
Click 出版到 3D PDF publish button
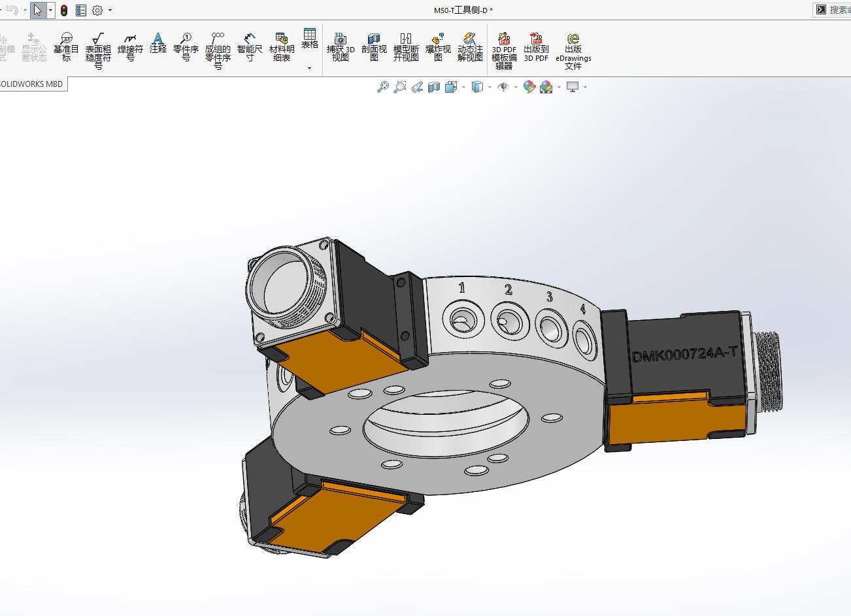pyautogui.click(x=536, y=47)
